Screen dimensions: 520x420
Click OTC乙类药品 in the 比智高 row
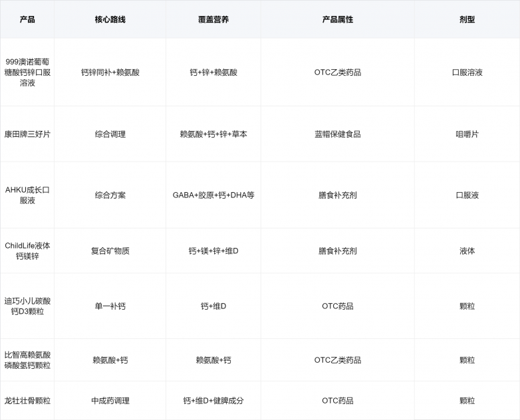click(x=338, y=360)
